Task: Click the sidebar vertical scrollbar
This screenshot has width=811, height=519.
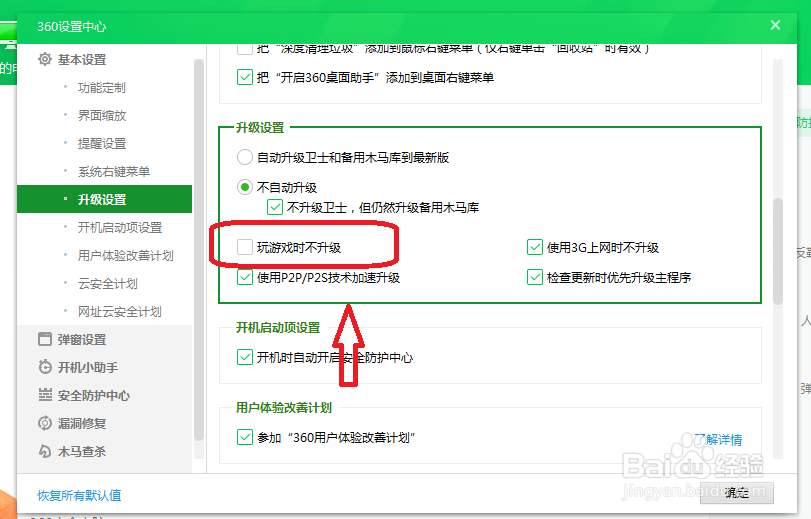Action: pos(199,250)
